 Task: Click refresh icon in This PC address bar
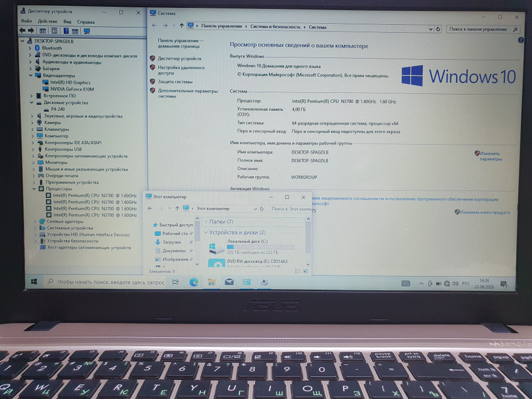[x=262, y=209]
